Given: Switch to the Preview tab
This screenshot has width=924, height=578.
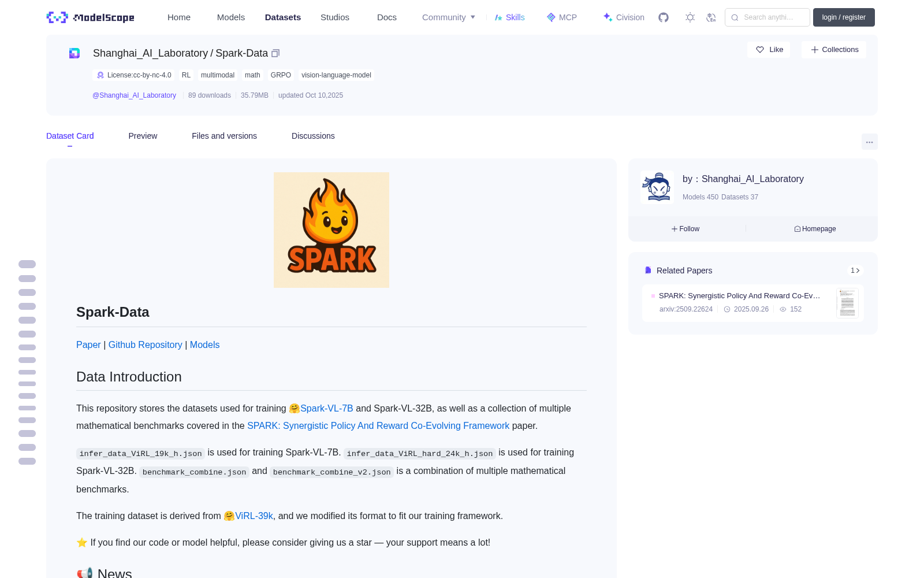Looking at the screenshot, I should 143,136.
